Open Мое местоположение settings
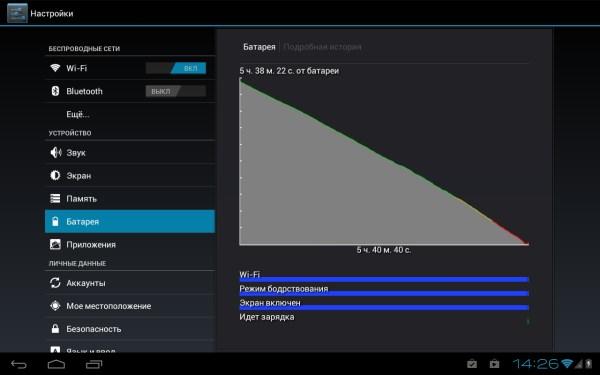Image resolution: width=600 pixels, height=375 pixels. pos(130,306)
